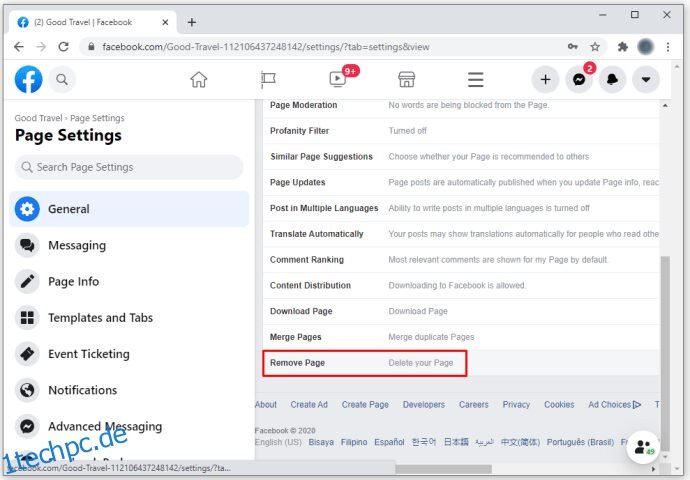This screenshot has height=480, width=690.
Task: Open the Comment Ranking row
Action: tap(461, 260)
